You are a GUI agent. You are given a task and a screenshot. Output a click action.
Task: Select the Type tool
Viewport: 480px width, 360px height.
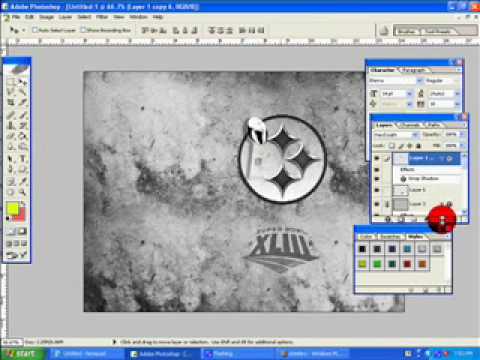coord(22,159)
